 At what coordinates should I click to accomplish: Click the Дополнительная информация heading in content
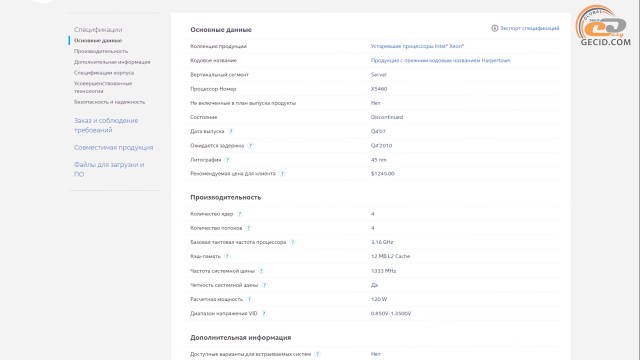240,338
